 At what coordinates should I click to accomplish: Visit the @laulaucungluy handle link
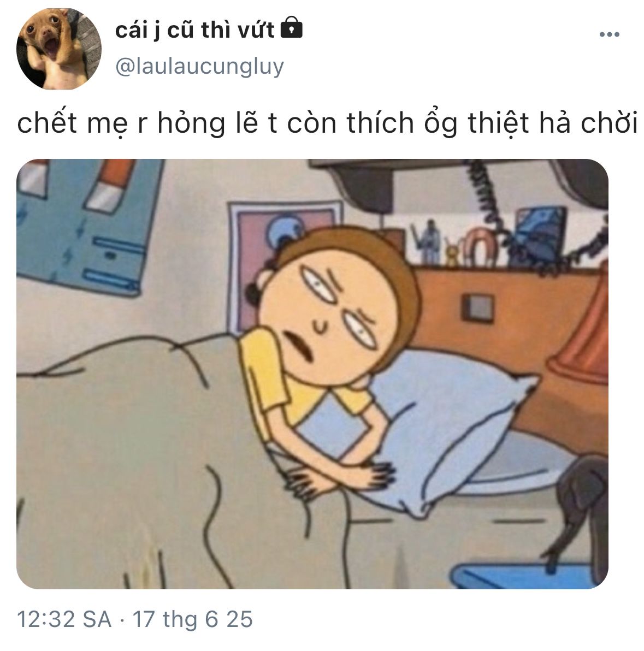click(199, 67)
